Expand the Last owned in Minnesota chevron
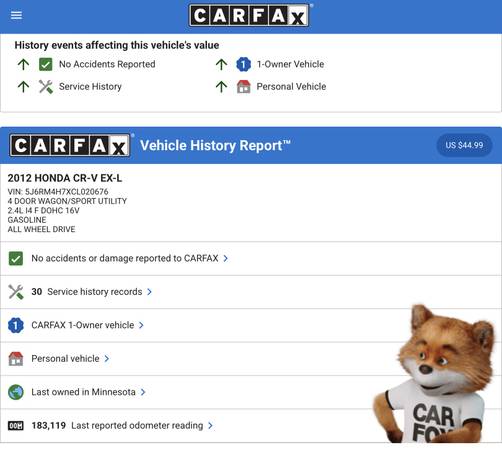Image resolution: width=502 pixels, height=450 pixels. 143,392
